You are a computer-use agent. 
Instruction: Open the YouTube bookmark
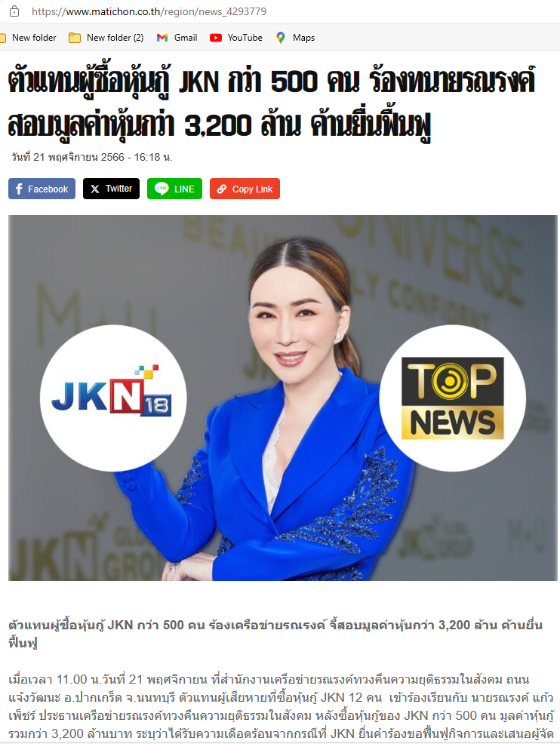pyautogui.click(x=236, y=38)
